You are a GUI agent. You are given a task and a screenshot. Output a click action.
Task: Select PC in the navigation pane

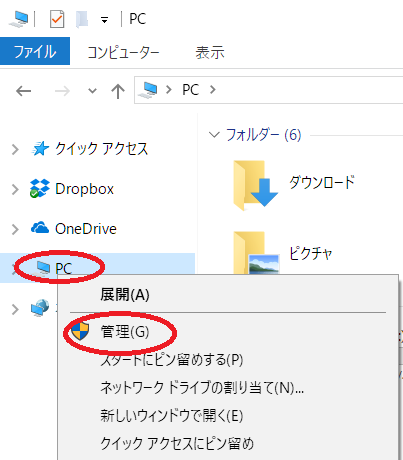point(64,268)
